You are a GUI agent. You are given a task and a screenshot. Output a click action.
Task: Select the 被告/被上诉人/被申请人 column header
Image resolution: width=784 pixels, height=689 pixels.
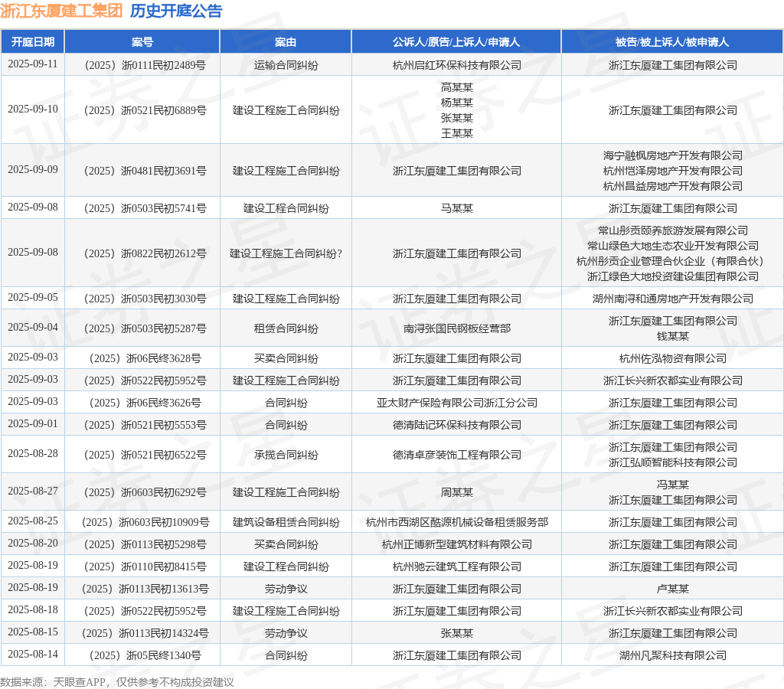672,42
